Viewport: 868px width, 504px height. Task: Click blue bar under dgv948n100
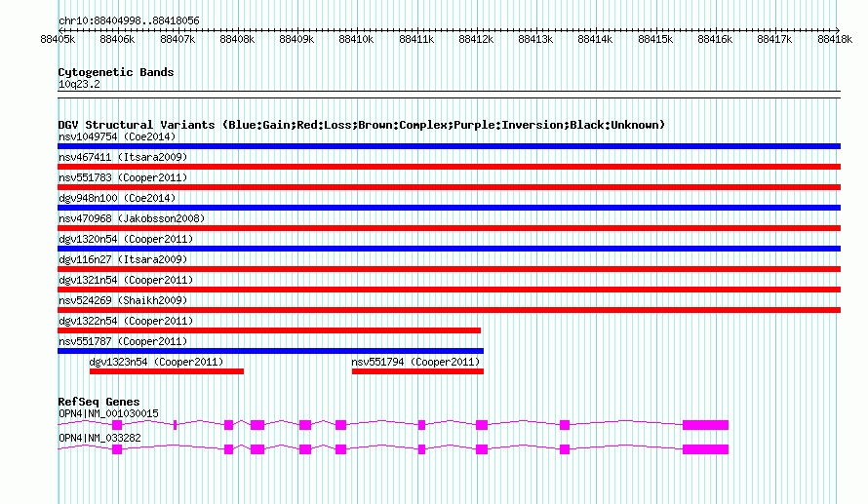coord(449,208)
